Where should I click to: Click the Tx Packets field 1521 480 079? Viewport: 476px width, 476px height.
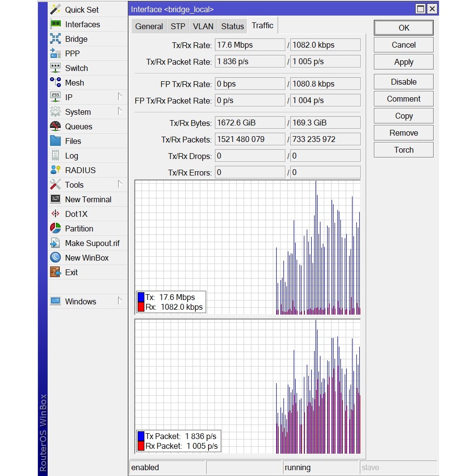pyautogui.click(x=250, y=139)
